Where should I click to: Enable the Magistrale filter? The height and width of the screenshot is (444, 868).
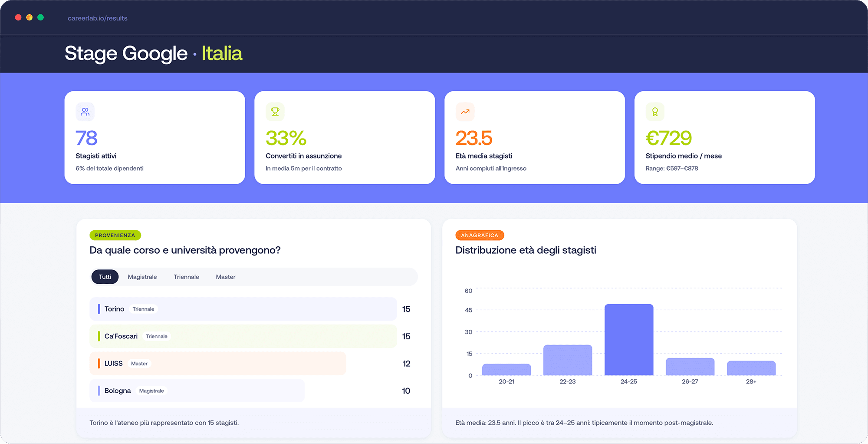point(142,277)
